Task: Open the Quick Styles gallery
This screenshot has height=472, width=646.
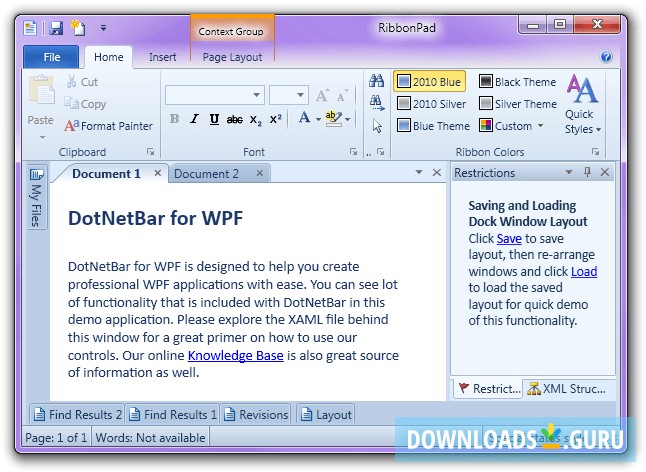Action: point(582,104)
